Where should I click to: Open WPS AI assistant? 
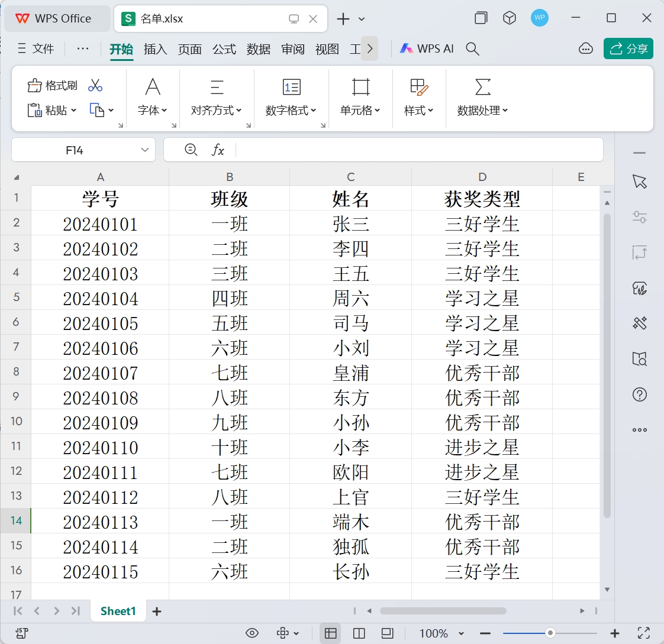(x=427, y=49)
